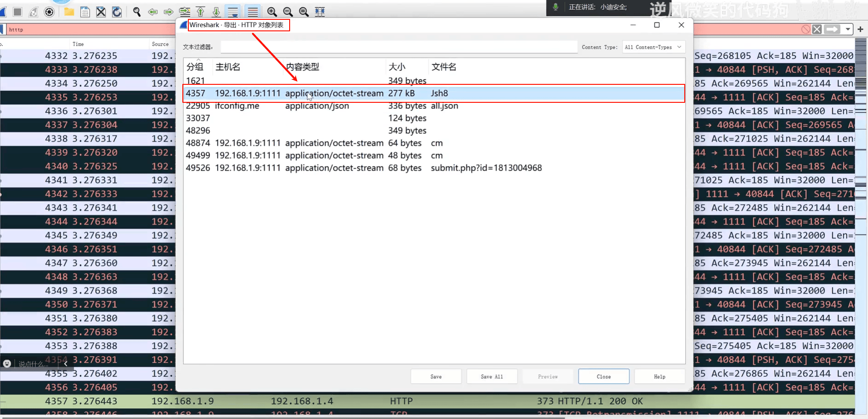
Task: Select the all.json object from ifconfig.me
Action: 434,106
